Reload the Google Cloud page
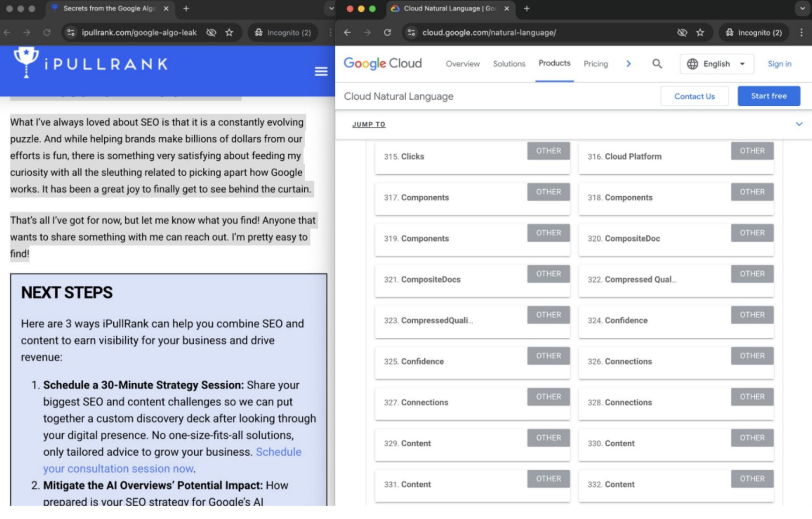This screenshot has height=519, width=812. [388, 33]
